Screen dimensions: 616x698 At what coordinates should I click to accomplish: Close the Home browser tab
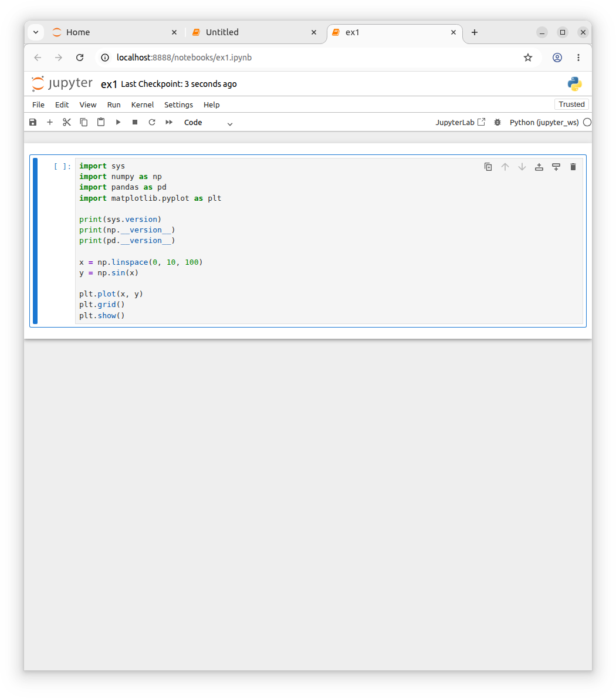[174, 32]
